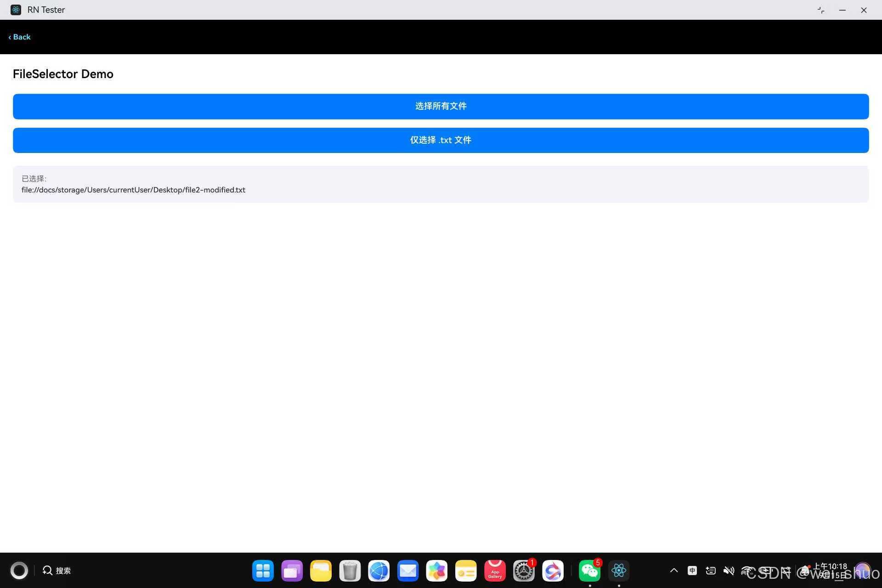
Task: Click the FileSelector Demo heading
Action: (63, 74)
